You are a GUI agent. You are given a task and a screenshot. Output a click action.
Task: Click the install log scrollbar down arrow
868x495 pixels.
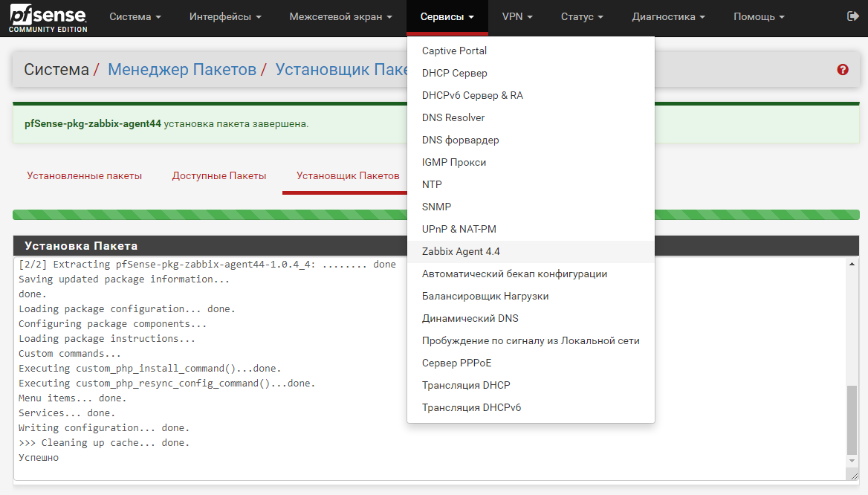(x=852, y=461)
